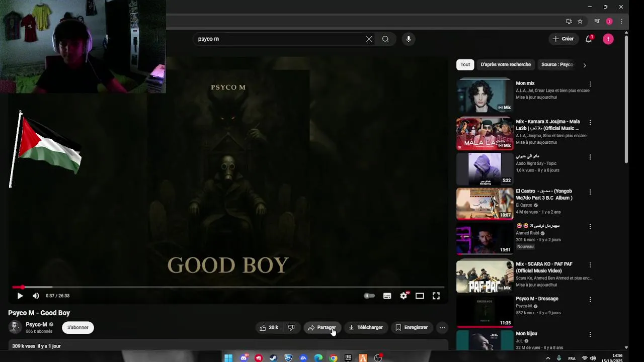Click the Créer button
The image size is (644, 362).
pos(563,39)
